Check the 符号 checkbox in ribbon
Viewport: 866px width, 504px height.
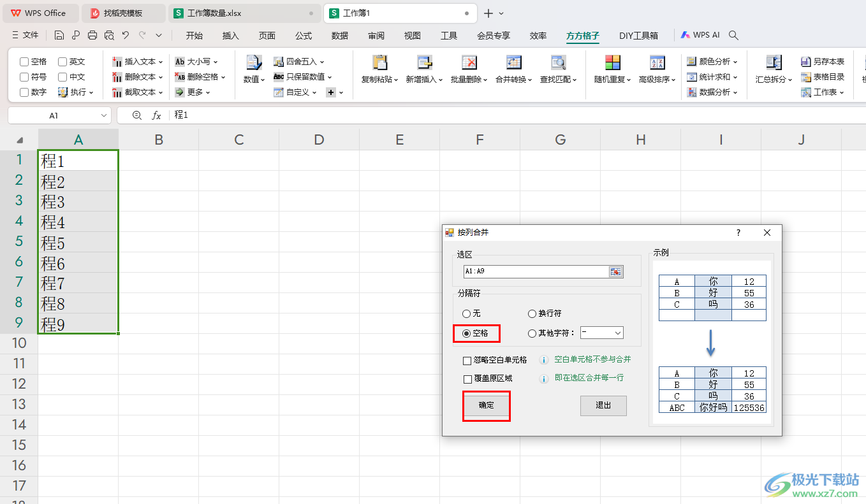24,77
